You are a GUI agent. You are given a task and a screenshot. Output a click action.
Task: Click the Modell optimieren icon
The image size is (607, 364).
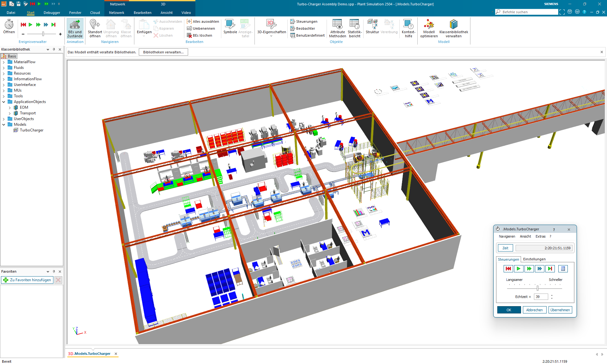point(429,28)
